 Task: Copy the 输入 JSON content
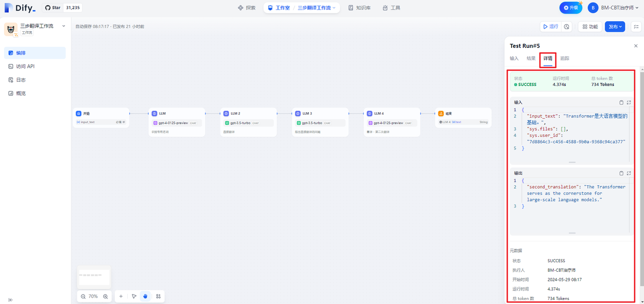point(621,102)
